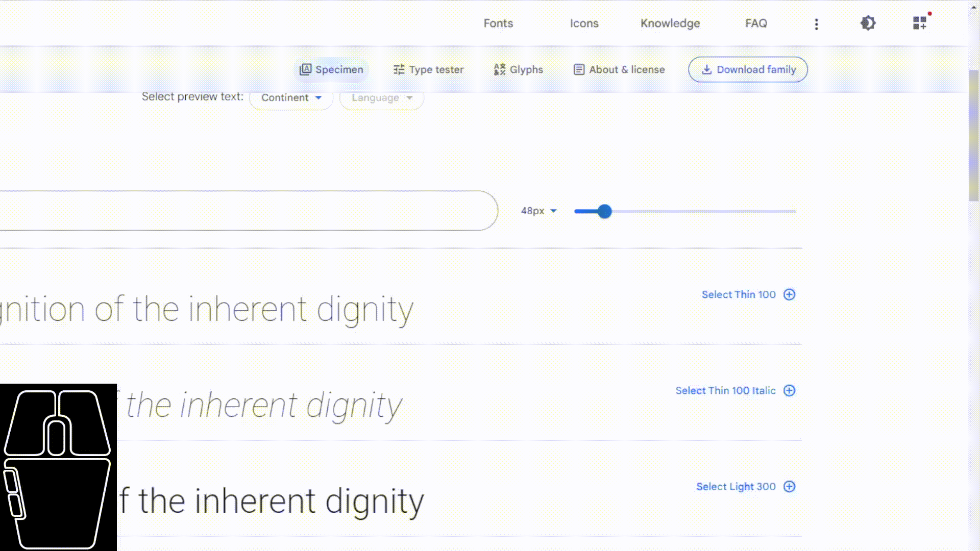Image resolution: width=980 pixels, height=551 pixels.
Task: Click plus icon for Thin 100
Action: tap(789, 294)
